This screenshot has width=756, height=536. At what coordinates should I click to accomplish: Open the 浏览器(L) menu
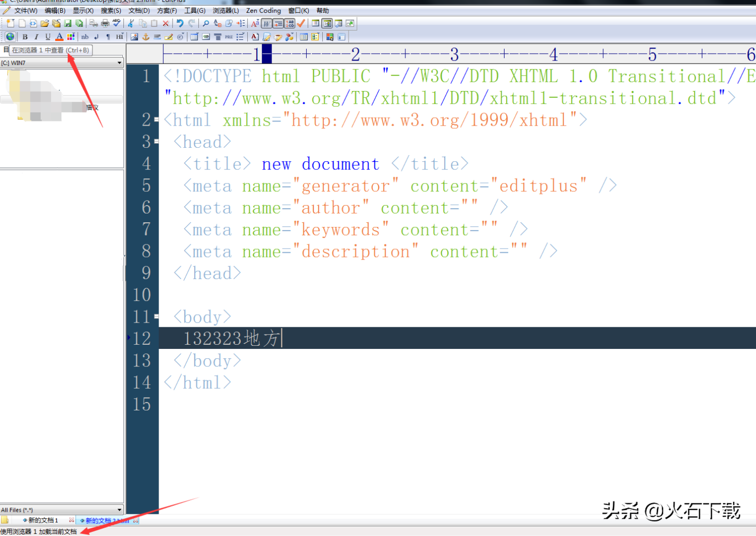pyautogui.click(x=226, y=10)
